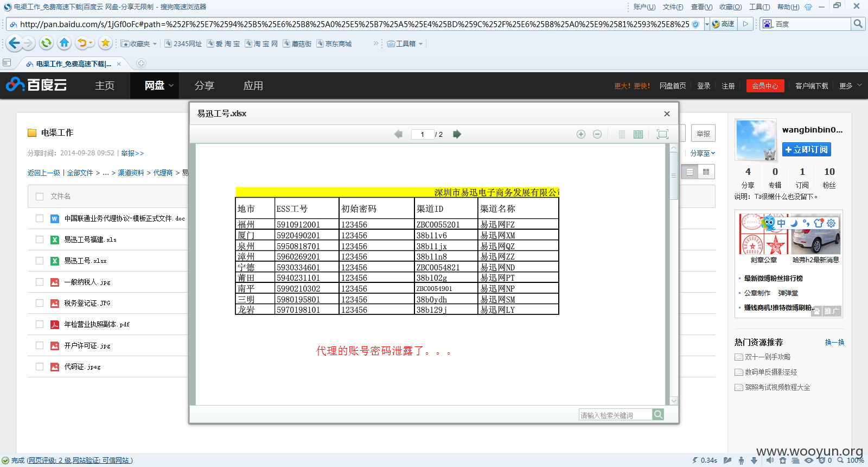Open the 工具(T) menu

(x=759, y=7)
